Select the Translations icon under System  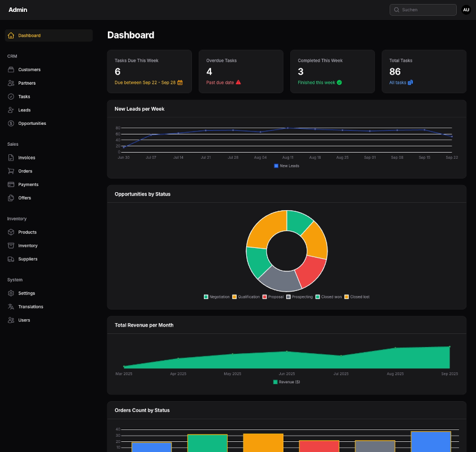(11, 306)
